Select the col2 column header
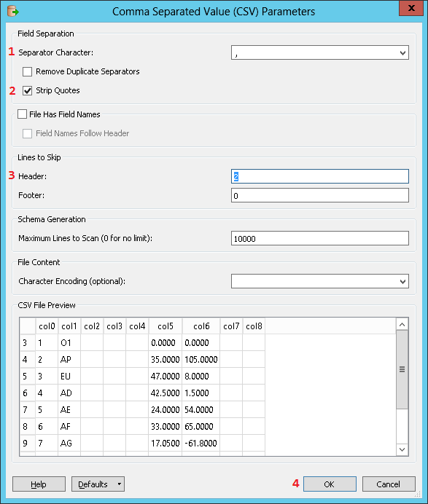The image size is (428, 504). pyautogui.click(x=92, y=326)
